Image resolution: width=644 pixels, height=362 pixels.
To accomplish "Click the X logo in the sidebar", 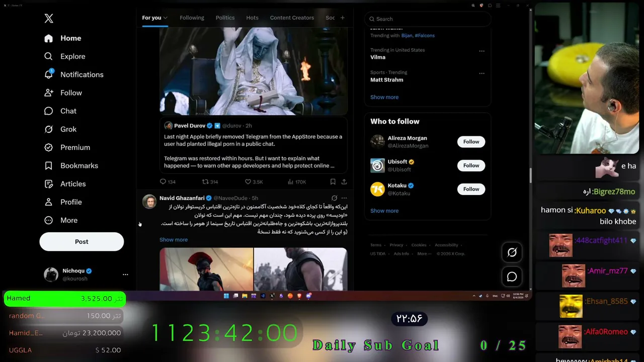I will [49, 19].
